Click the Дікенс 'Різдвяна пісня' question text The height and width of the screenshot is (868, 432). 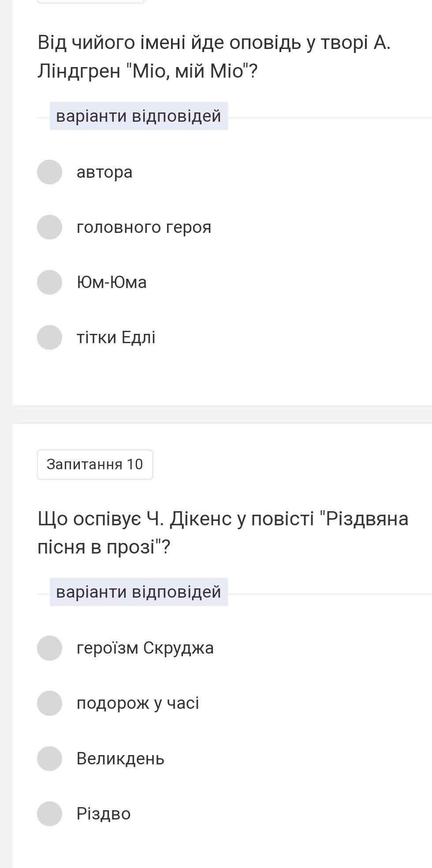pos(223,533)
